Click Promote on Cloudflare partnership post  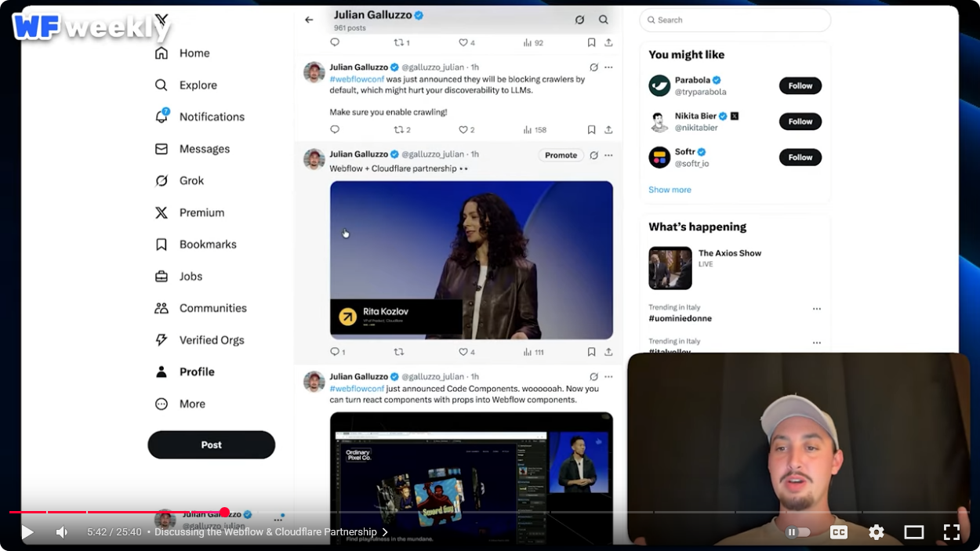561,155
